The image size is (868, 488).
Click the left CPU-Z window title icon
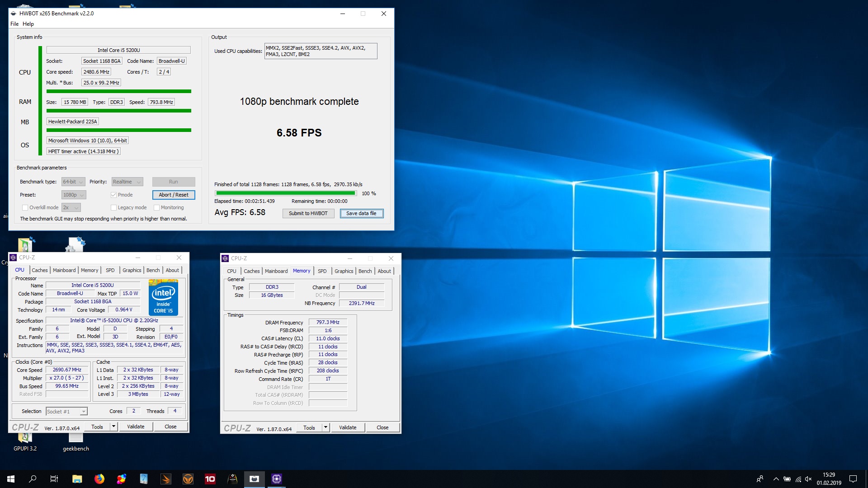[x=13, y=258]
